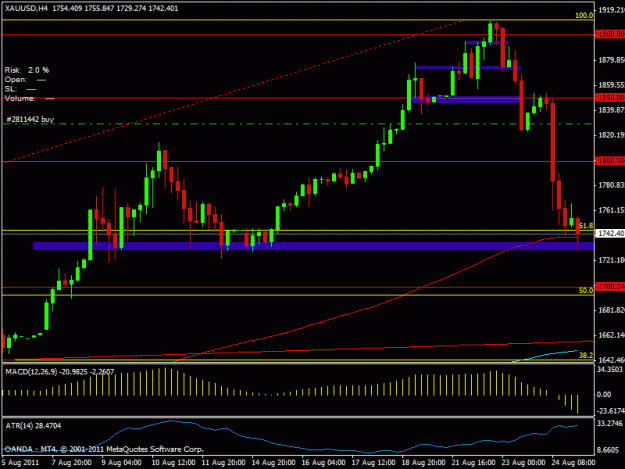The image size is (625, 469).
Task: Click the current price label 1742.40
Action: click(610, 234)
